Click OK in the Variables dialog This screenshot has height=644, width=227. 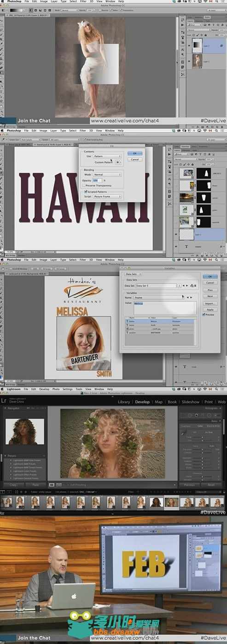210,277
